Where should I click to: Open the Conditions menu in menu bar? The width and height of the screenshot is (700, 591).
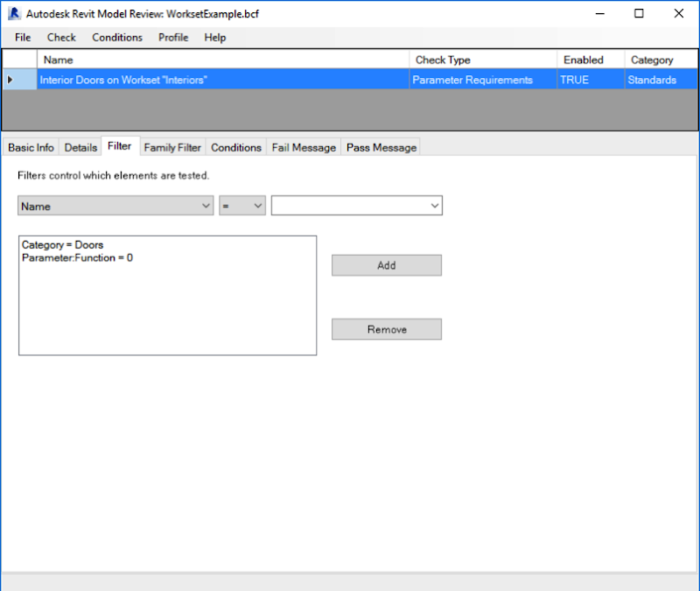pos(117,38)
